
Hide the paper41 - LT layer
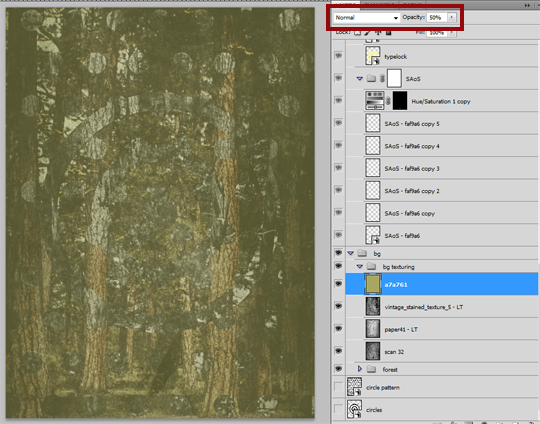click(x=339, y=329)
